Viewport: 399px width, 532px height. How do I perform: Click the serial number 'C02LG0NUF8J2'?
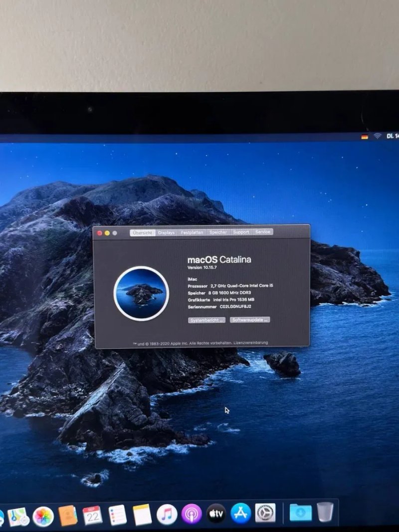pyautogui.click(x=235, y=307)
